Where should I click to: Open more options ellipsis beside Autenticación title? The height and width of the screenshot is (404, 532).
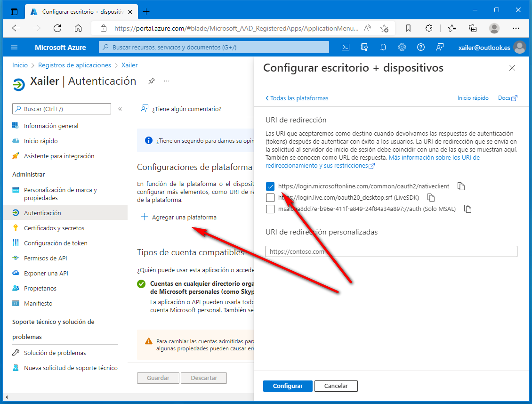(167, 81)
